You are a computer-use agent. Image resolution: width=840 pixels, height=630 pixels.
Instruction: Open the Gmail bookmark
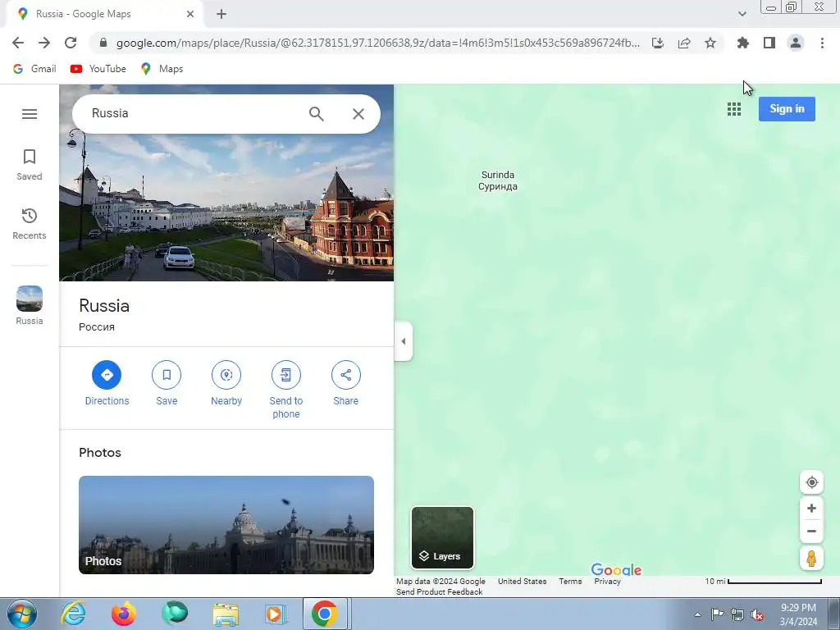34,69
